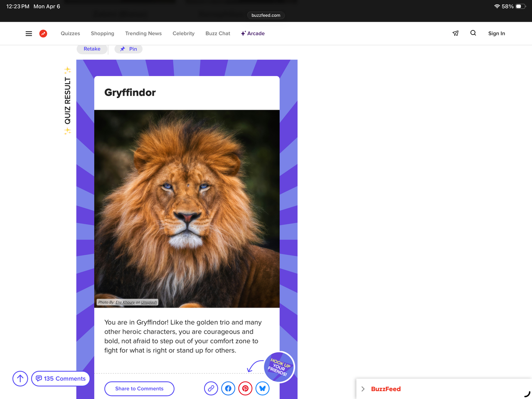Tap the Wi-Fi status icon
The image size is (532, 399).
click(497, 6)
